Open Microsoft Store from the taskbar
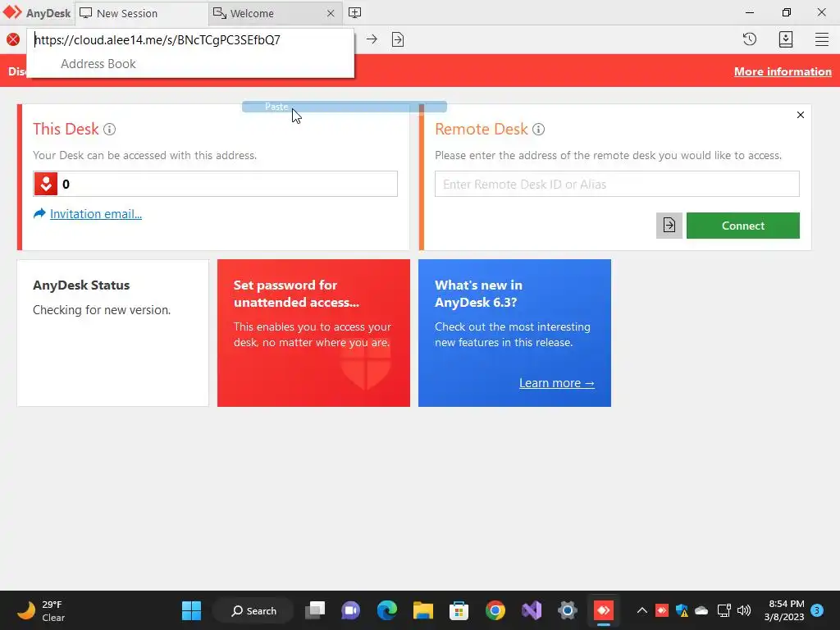 click(459, 610)
